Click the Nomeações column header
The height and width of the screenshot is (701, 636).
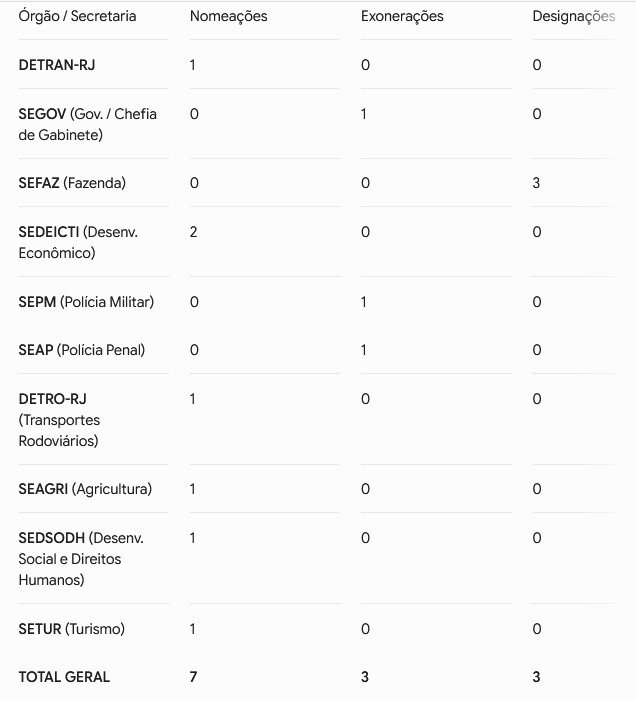228,17
